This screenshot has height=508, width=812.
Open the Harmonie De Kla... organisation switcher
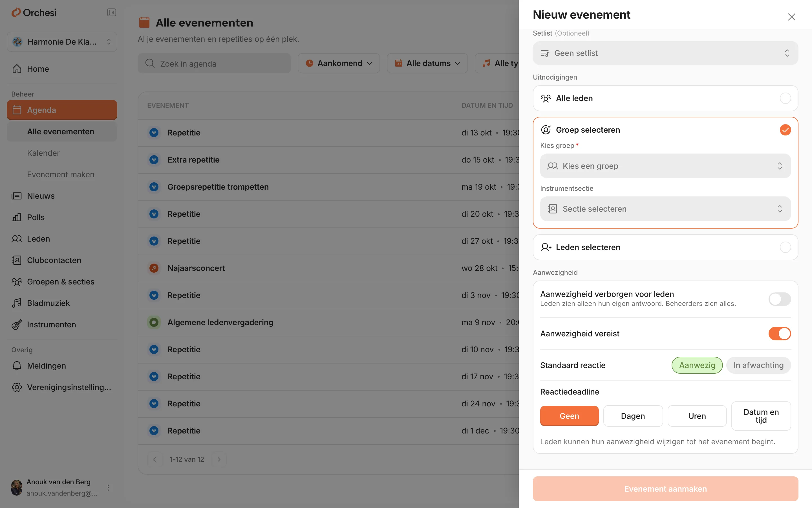coord(62,42)
